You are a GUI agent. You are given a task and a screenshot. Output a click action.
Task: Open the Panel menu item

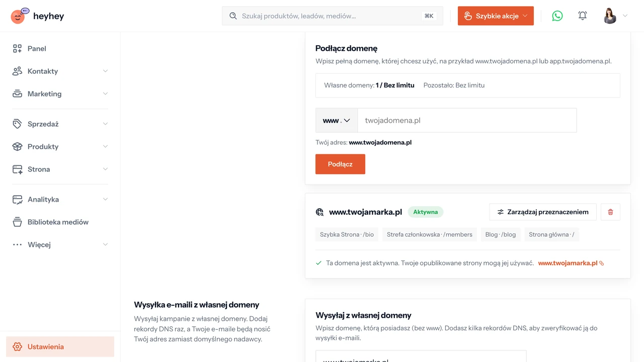click(x=60, y=49)
